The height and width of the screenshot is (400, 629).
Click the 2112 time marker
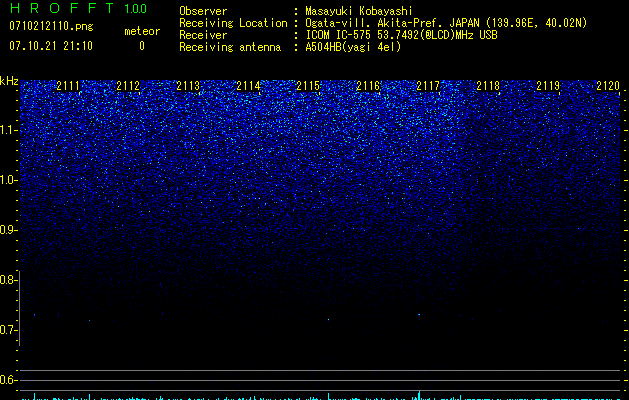[x=128, y=86]
